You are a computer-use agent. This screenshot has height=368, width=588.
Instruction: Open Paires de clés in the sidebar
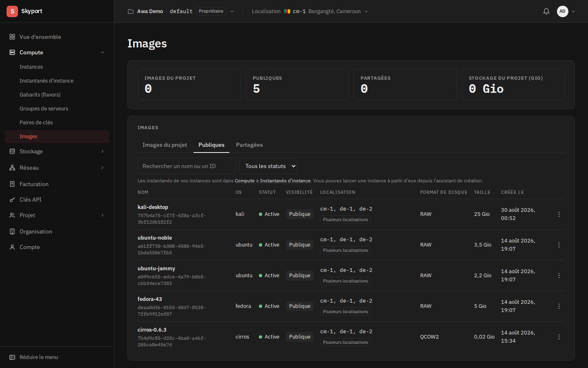coord(57,123)
